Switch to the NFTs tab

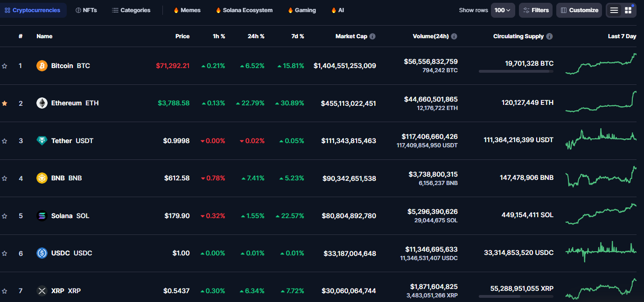[x=86, y=10]
